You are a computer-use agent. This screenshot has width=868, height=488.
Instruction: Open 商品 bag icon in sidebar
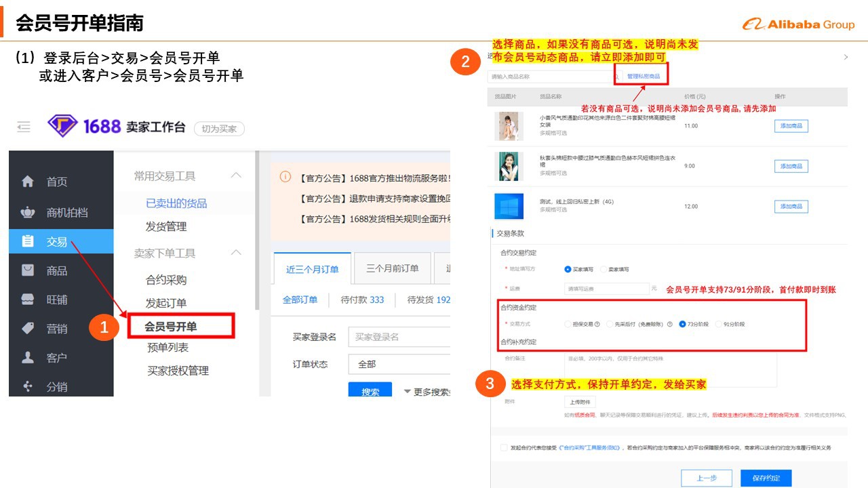pyautogui.click(x=28, y=270)
